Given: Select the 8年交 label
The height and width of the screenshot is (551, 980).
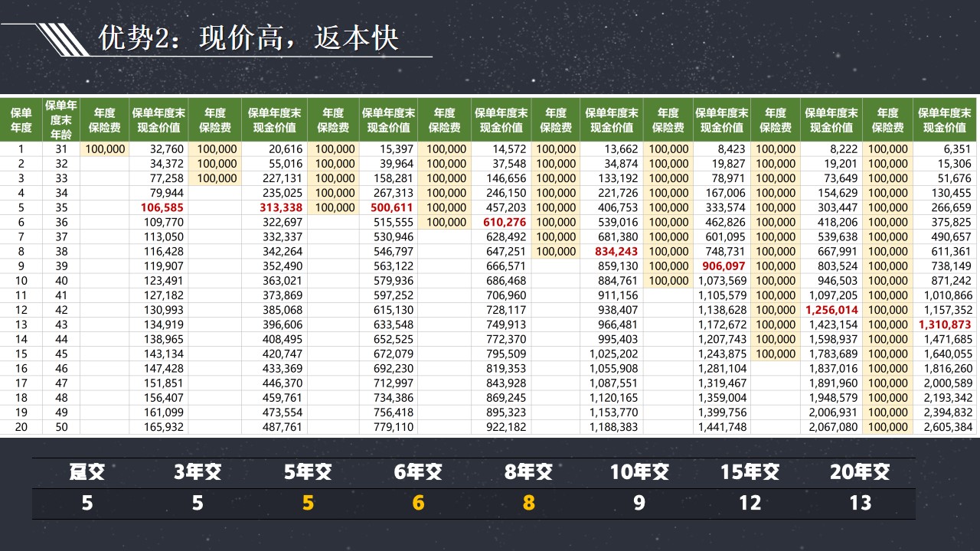Looking at the screenshot, I should 528,472.
